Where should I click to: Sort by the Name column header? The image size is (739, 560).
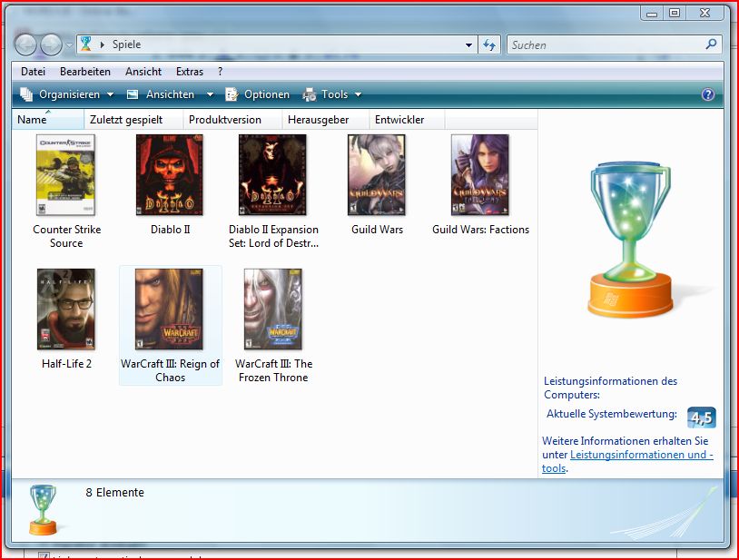click(48, 120)
